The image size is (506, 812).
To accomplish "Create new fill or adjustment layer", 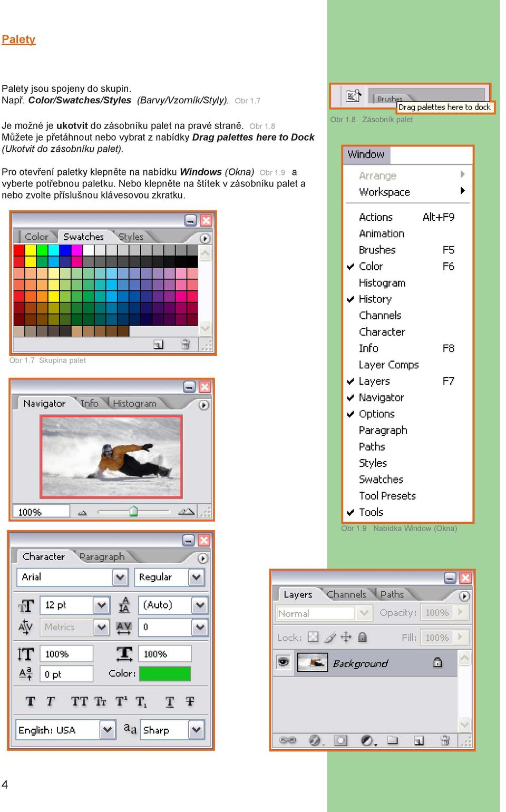I will (367, 740).
